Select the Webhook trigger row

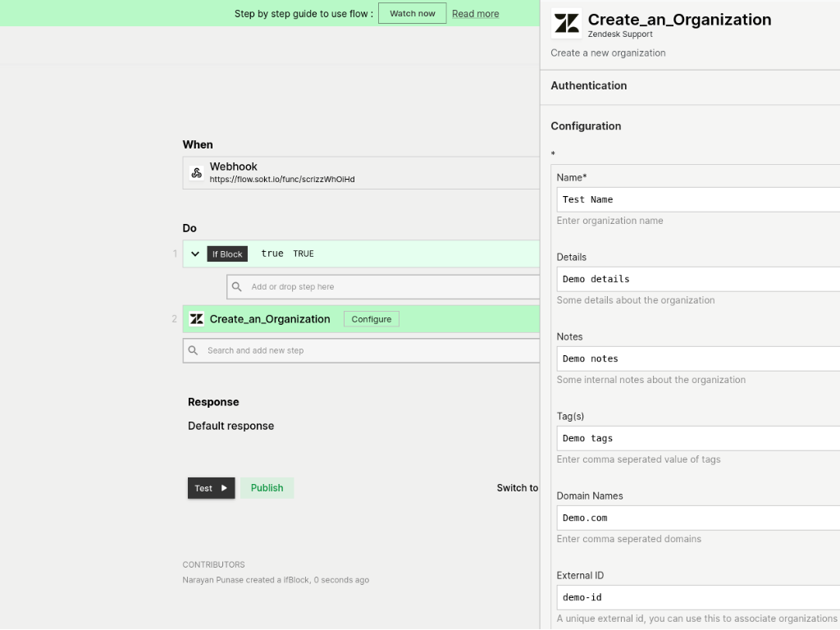361,173
